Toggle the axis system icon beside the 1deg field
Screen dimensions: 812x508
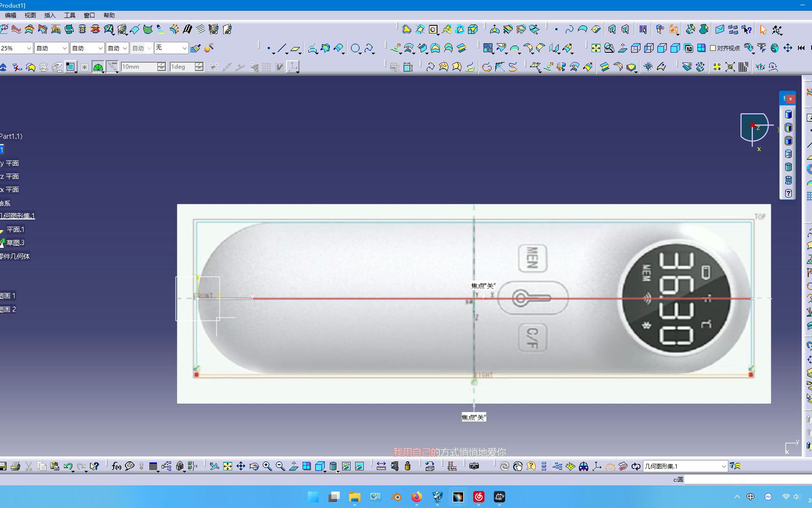click(x=293, y=67)
